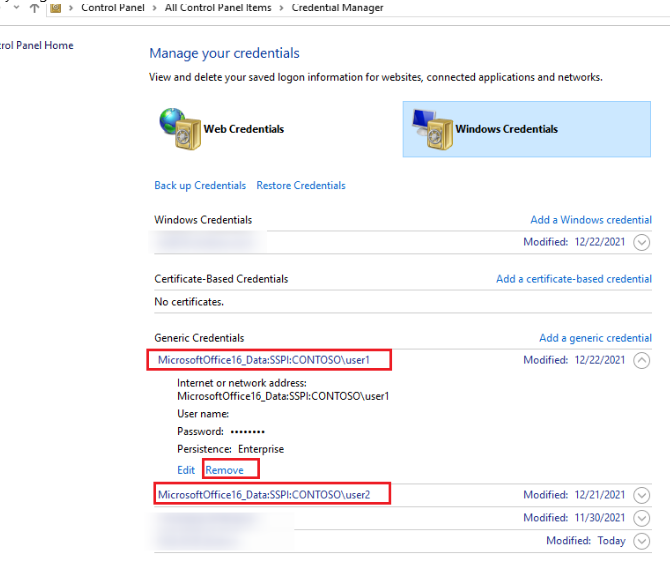
Task: Remove the CONTOSO\user1 credential
Action: [224, 470]
